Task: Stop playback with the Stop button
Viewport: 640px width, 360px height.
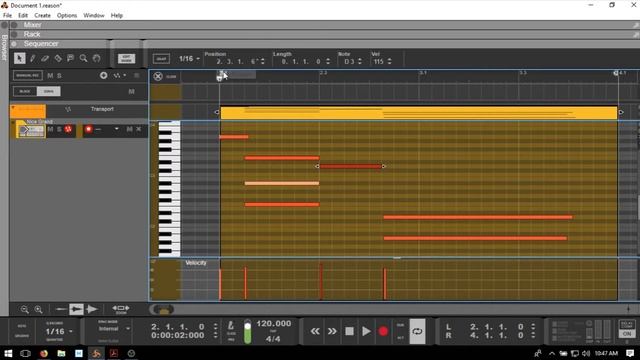Action: pos(349,331)
